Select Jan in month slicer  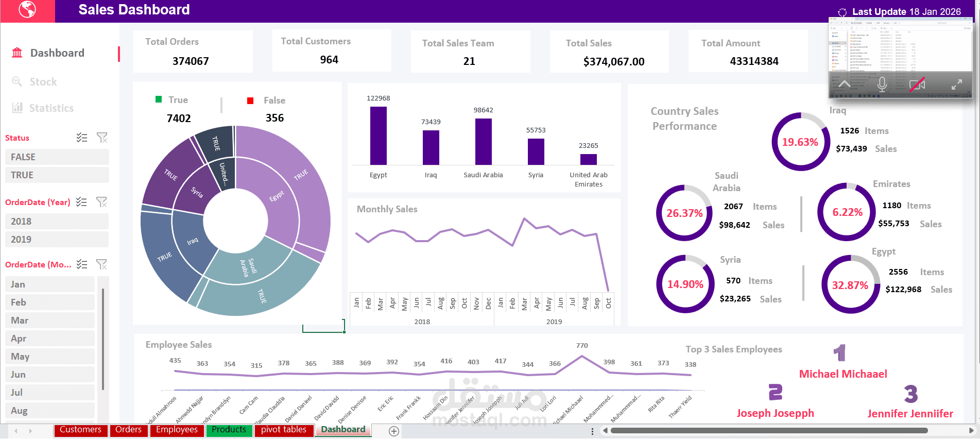tap(50, 284)
